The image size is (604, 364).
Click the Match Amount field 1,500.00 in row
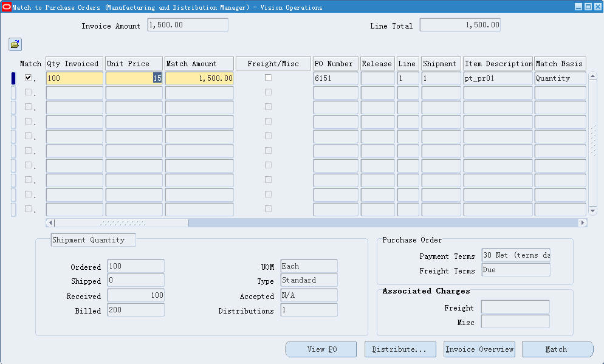tap(199, 78)
